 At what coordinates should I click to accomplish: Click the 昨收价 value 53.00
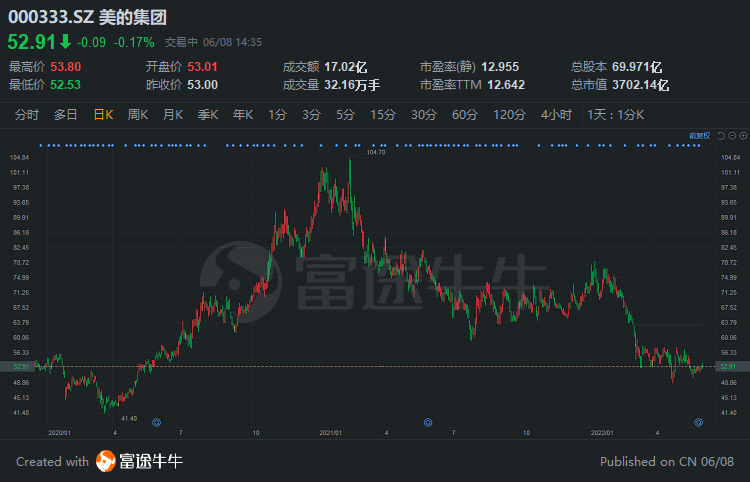(x=202, y=85)
